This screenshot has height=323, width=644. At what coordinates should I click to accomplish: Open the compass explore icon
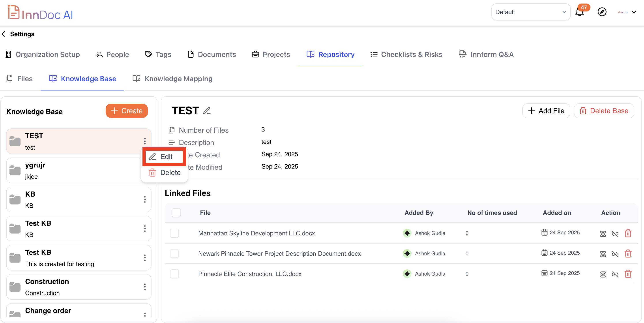coord(602,12)
